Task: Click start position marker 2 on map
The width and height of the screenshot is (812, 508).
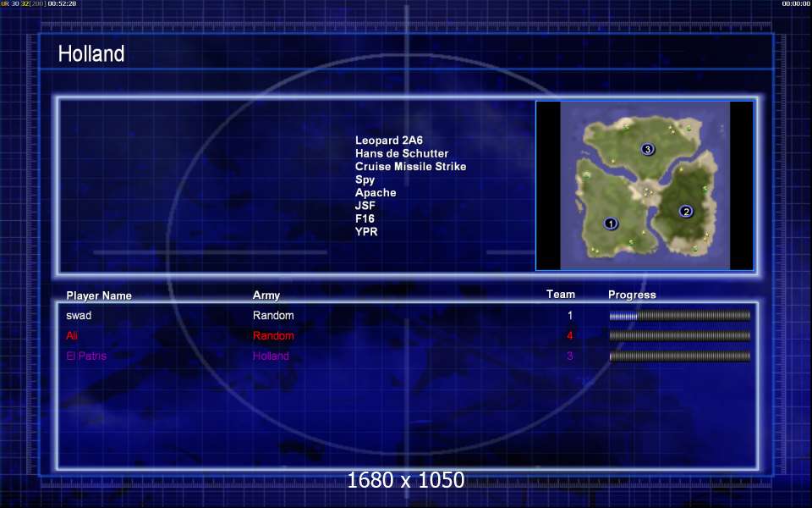Action: click(686, 211)
